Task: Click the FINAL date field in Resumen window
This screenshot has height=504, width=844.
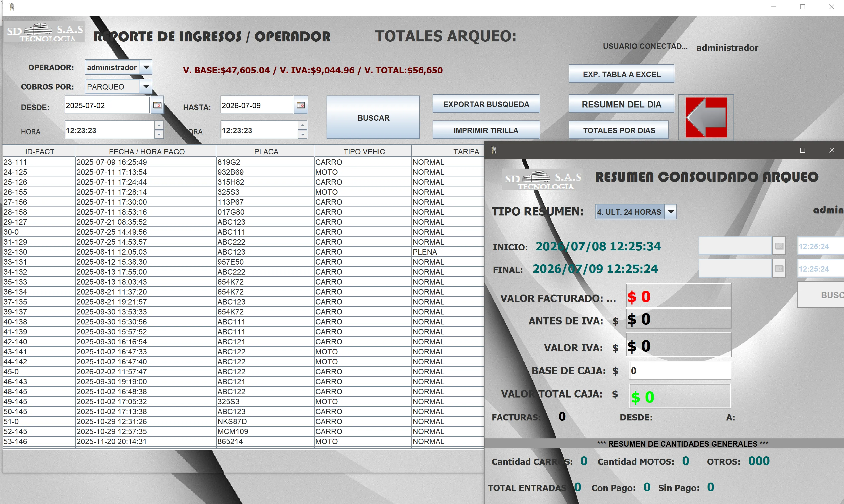Action: (735, 269)
